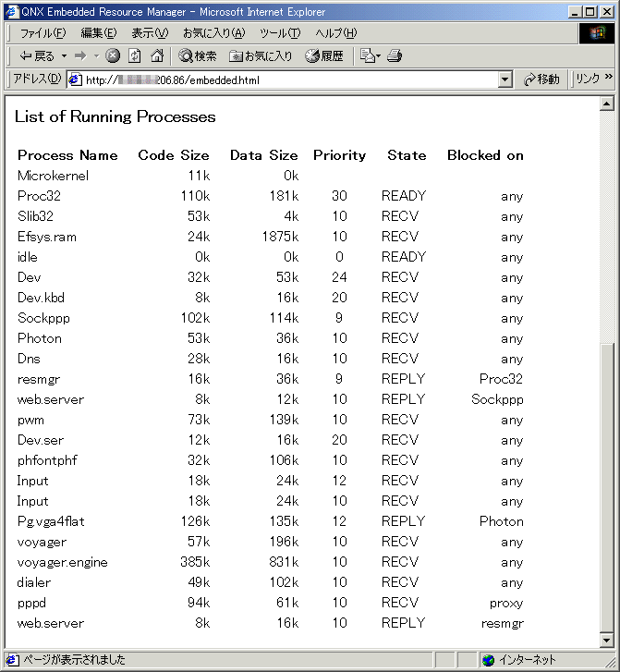Click the Slib32 process name

point(35,216)
